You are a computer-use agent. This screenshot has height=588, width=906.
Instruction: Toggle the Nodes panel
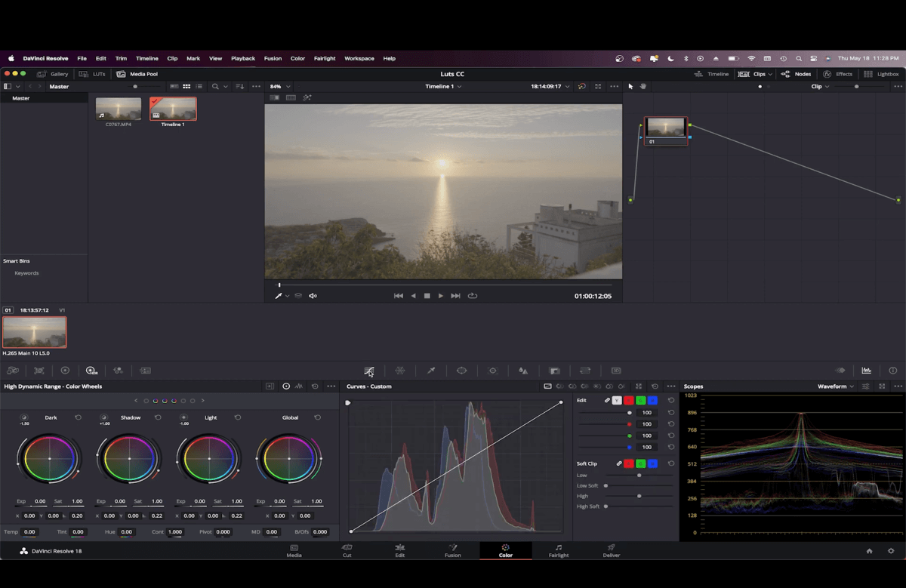(x=797, y=74)
